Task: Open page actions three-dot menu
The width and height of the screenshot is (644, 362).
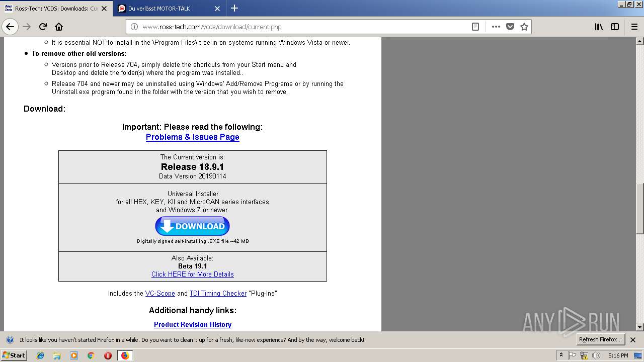Action: click(x=496, y=27)
